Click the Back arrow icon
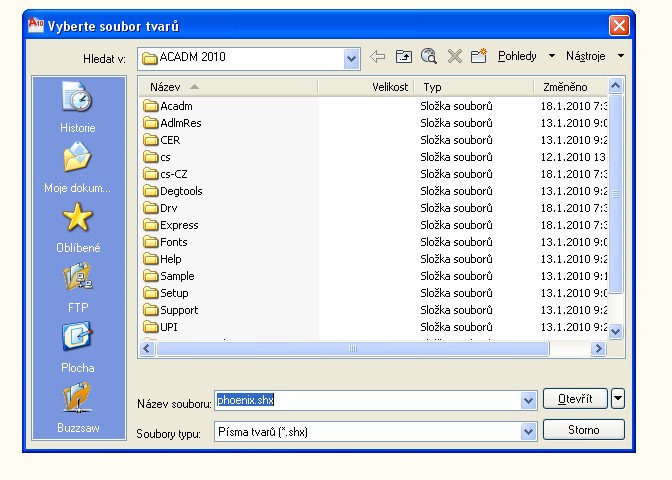The image size is (672, 480). coord(377,57)
